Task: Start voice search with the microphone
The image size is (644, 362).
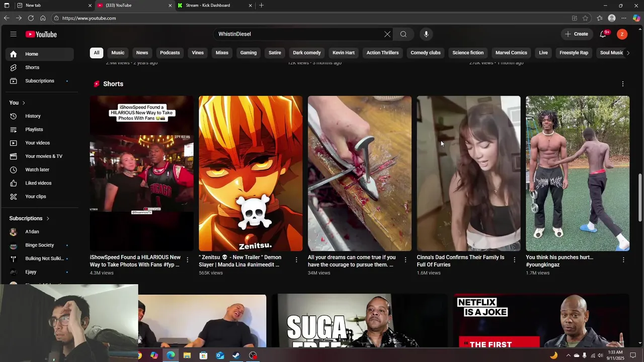Action: tap(426, 34)
